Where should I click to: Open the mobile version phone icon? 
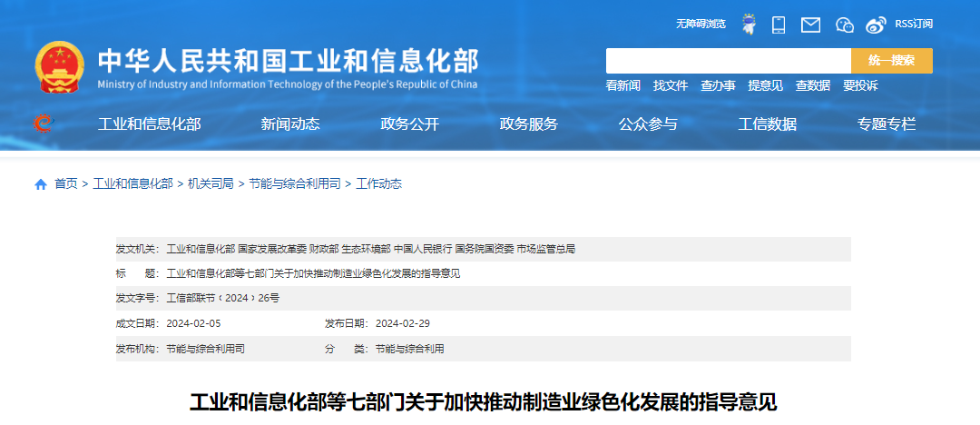click(779, 25)
